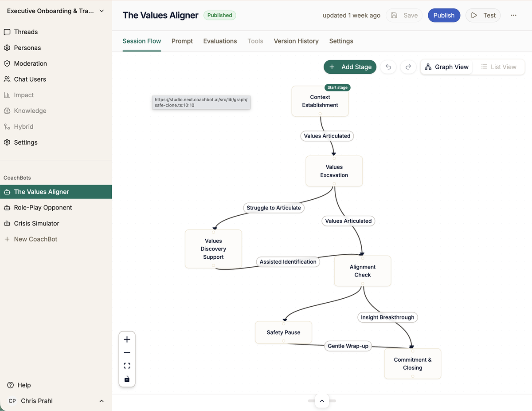Zoom out of the graph canvas

tap(127, 352)
